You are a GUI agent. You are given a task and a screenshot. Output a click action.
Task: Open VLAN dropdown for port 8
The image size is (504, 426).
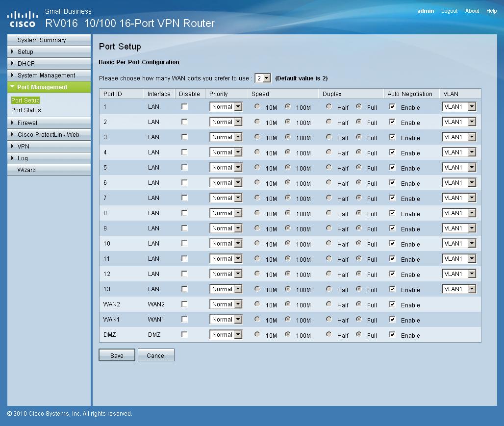(459, 213)
